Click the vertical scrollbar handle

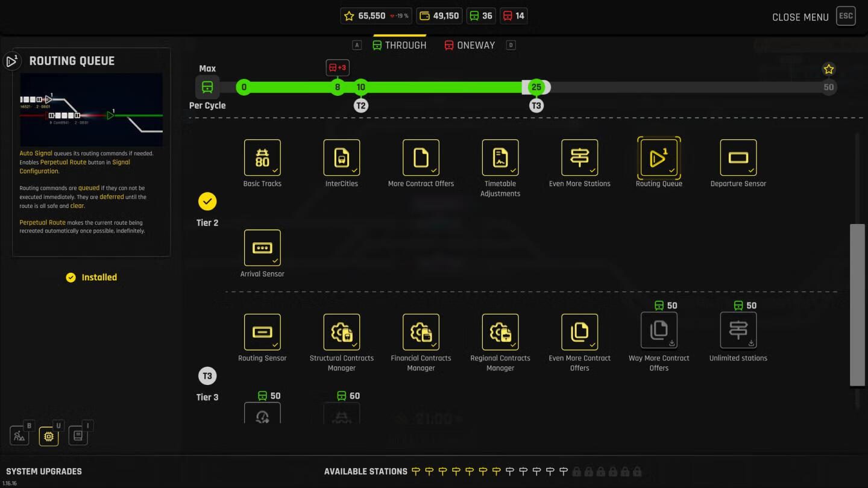(x=857, y=304)
